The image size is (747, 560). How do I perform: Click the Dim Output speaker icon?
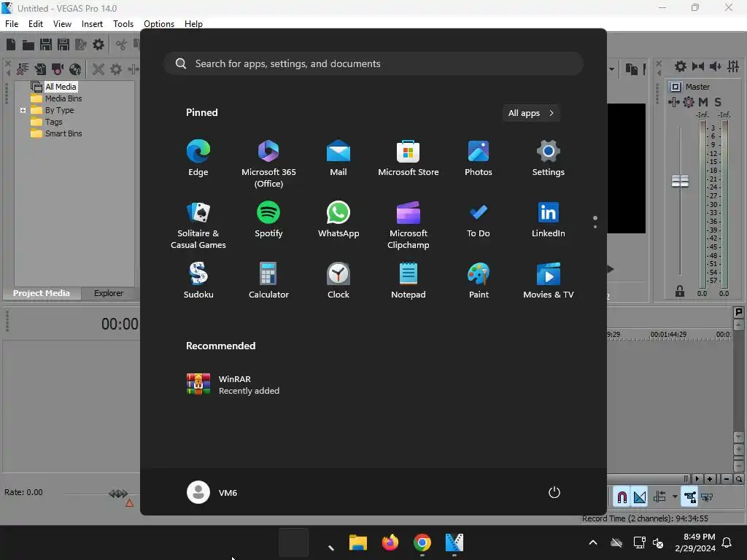pos(715,66)
